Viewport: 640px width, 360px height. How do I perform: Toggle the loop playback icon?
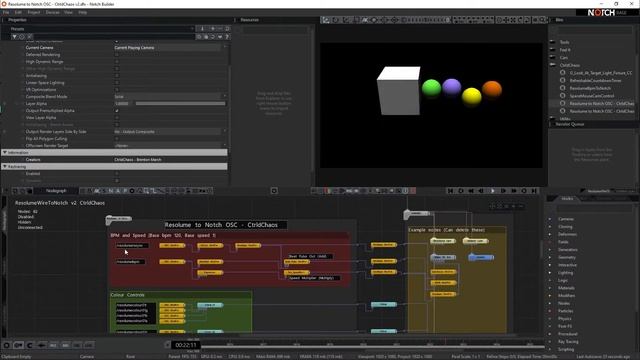coord(461,191)
